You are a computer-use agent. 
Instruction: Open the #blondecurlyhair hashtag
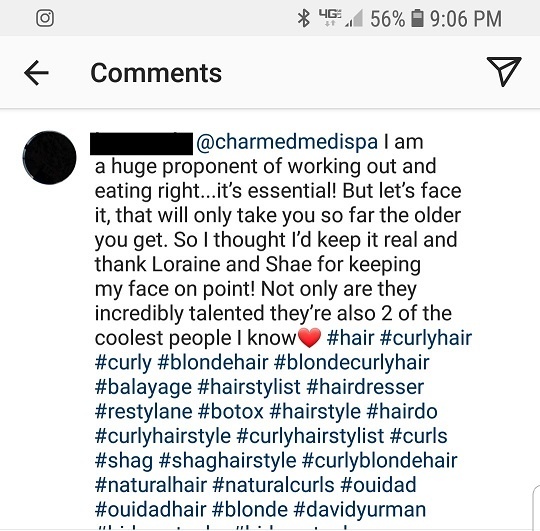352,363
